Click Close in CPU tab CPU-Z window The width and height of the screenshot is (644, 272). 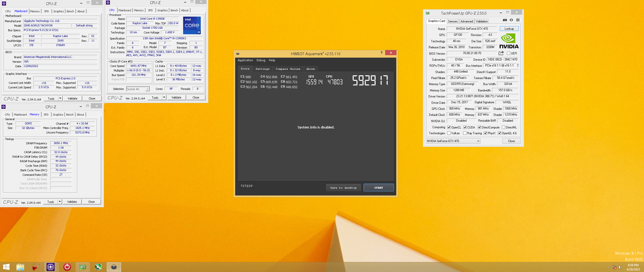coord(196,97)
